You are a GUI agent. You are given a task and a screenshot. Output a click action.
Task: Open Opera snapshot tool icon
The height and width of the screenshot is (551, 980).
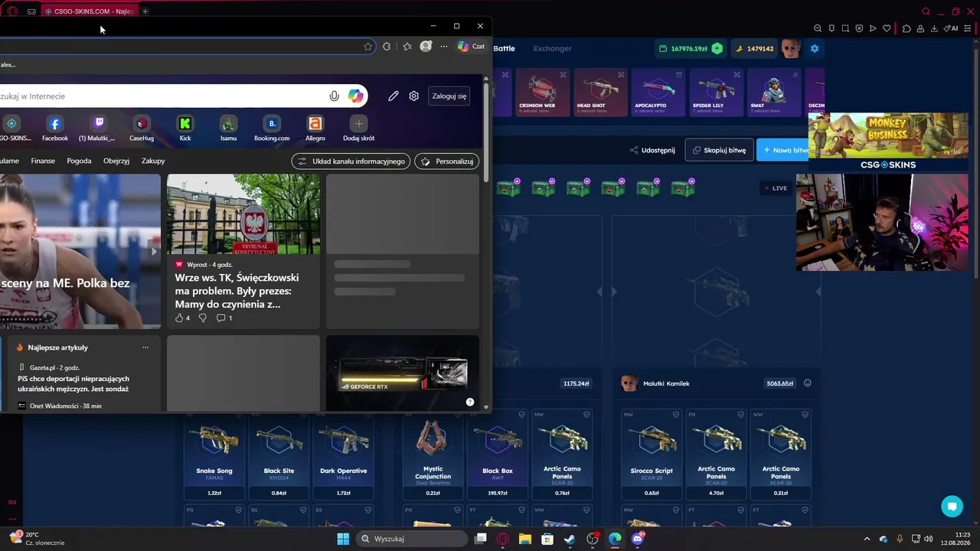tap(845, 28)
